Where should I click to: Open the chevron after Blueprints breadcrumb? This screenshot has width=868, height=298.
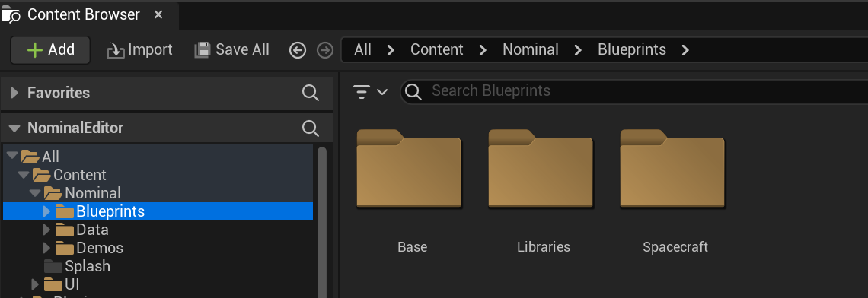pos(685,50)
